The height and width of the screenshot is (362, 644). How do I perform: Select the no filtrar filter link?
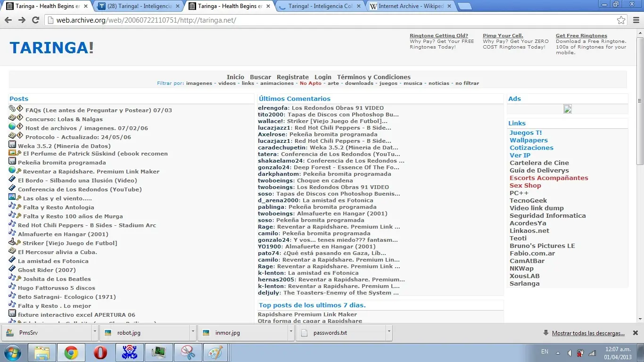[467, 83]
